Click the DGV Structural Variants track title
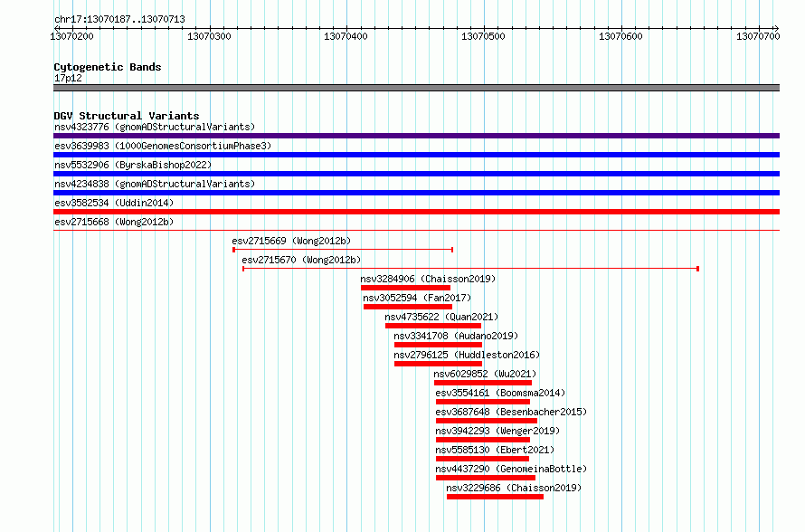The image size is (805, 532). [x=127, y=116]
